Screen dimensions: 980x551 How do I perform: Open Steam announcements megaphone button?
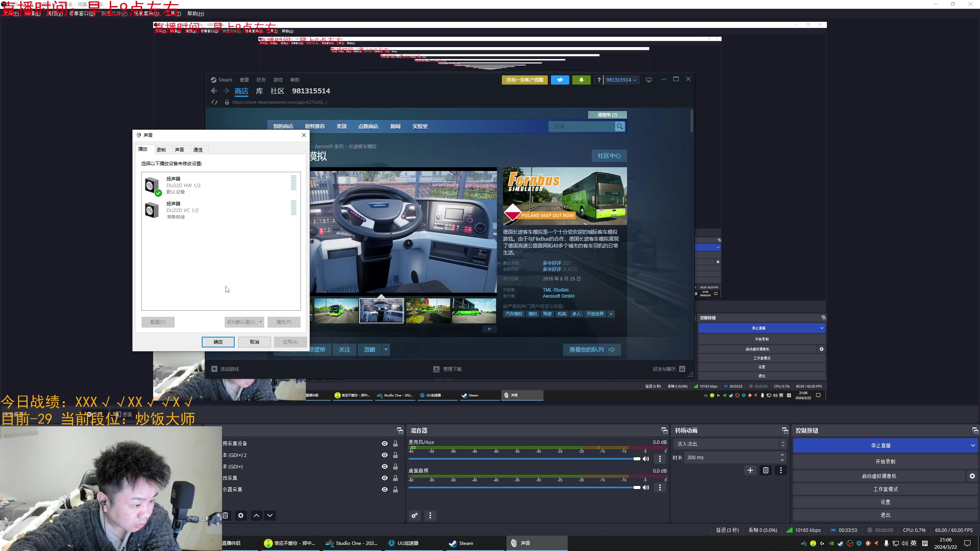[560, 80]
